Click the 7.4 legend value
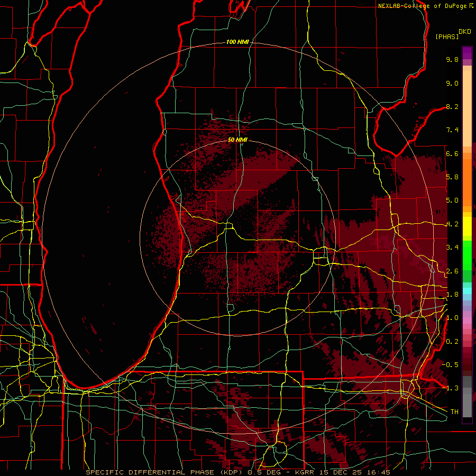 (x=452, y=130)
